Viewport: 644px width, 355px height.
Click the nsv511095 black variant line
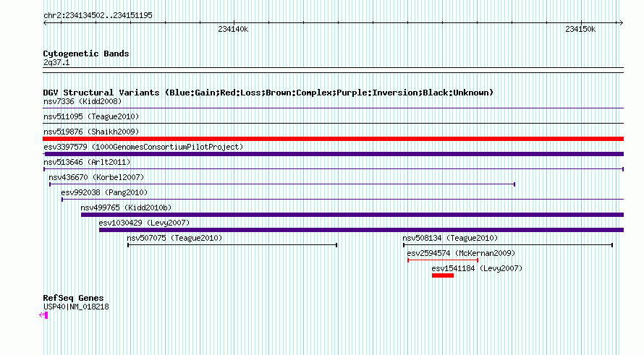coord(333,124)
